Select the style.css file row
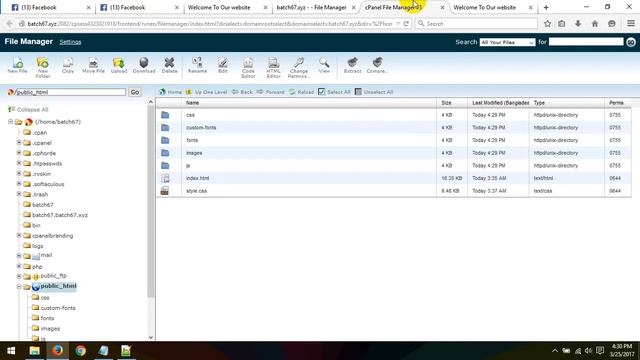The height and width of the screenshot is (360, 640). (393, 191)
